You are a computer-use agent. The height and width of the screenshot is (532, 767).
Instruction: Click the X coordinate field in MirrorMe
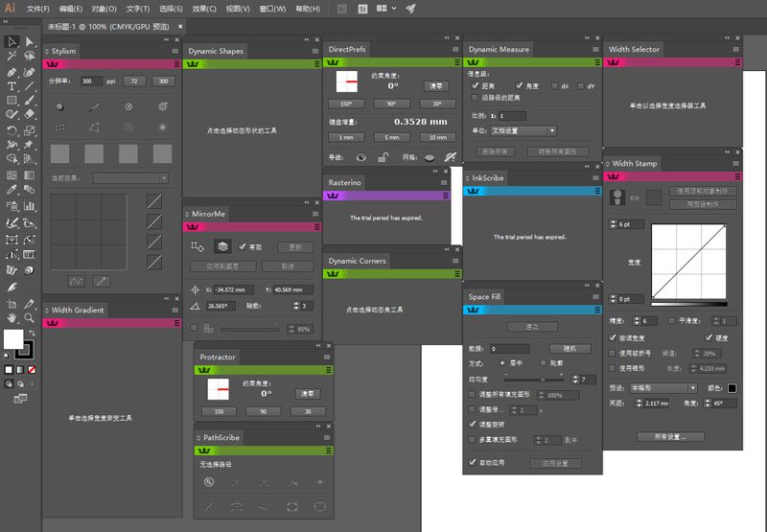234,289
